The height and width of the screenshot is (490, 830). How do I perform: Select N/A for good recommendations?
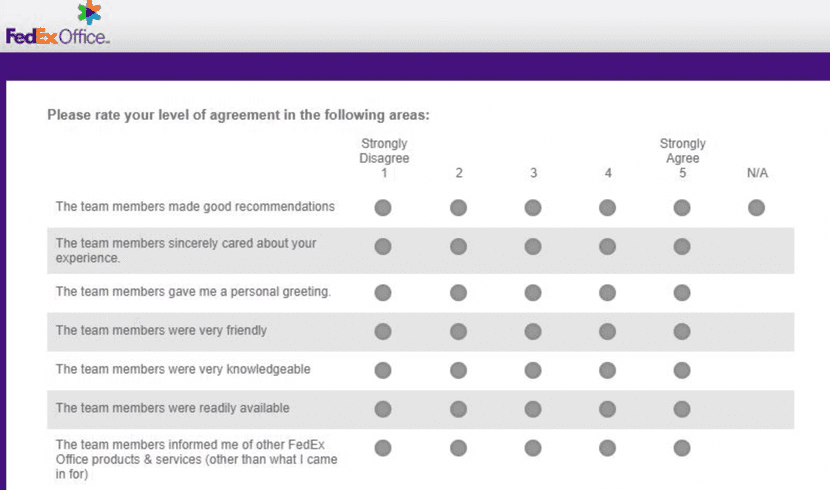point(756,208)
